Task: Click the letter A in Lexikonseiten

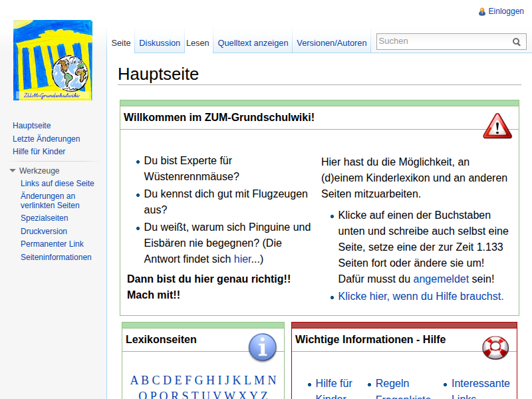Action: pos(135,380)
